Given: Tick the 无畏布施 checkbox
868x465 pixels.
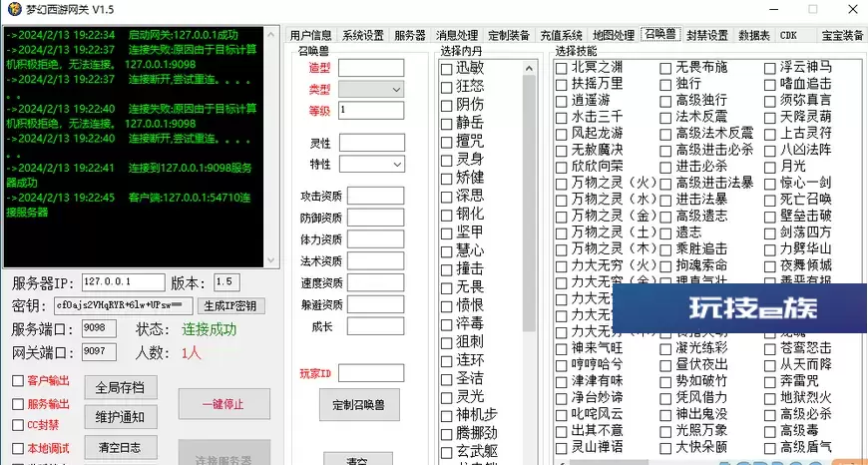Looking at the screenshot, I should [665, 69].
